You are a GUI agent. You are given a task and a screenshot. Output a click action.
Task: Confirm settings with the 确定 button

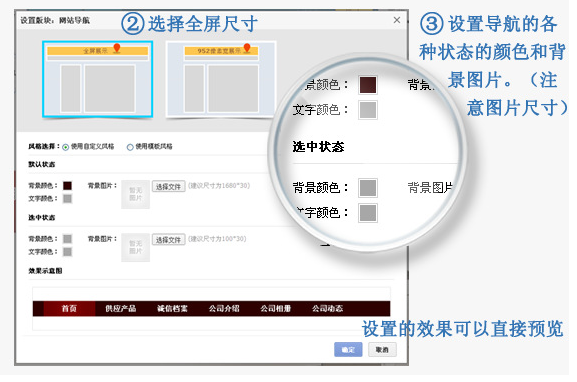(x=348, y=350)
